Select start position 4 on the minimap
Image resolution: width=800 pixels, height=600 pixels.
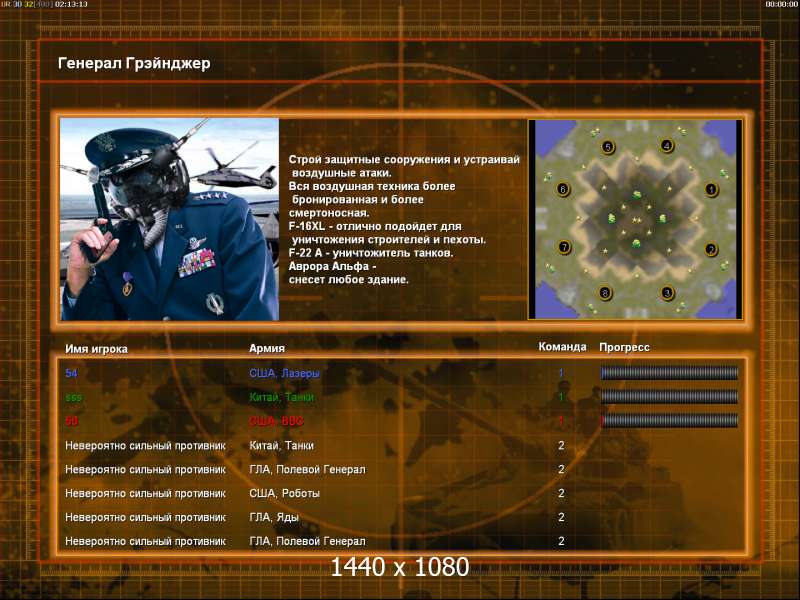point(666,146)
